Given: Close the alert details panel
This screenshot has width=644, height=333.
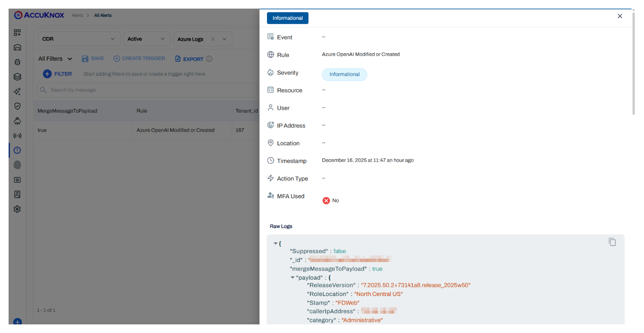Looking at the screenshot, I should click(x=619, y=16).
